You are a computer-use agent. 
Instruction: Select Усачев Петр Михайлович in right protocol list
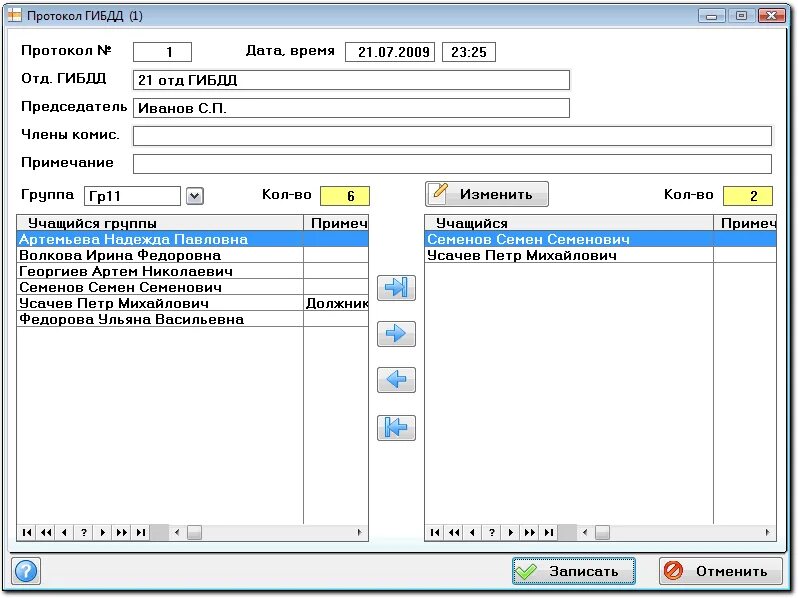[x=601, y=255]
